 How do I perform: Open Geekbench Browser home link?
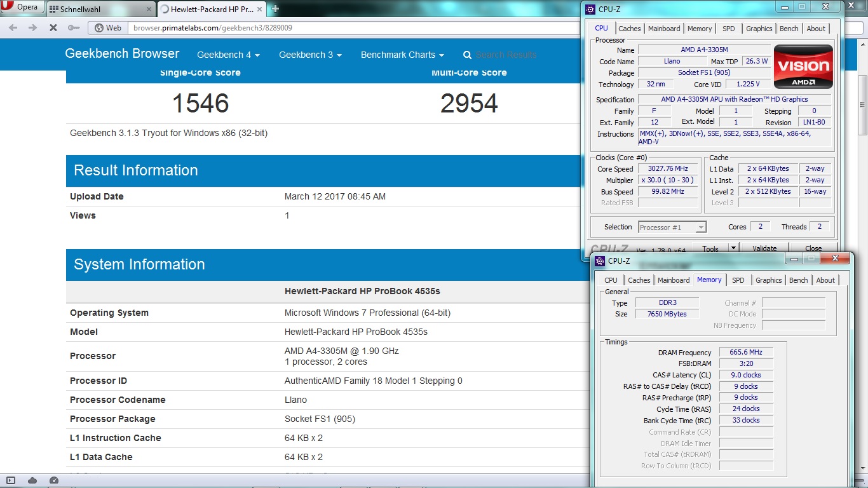(x=122, y=54)
